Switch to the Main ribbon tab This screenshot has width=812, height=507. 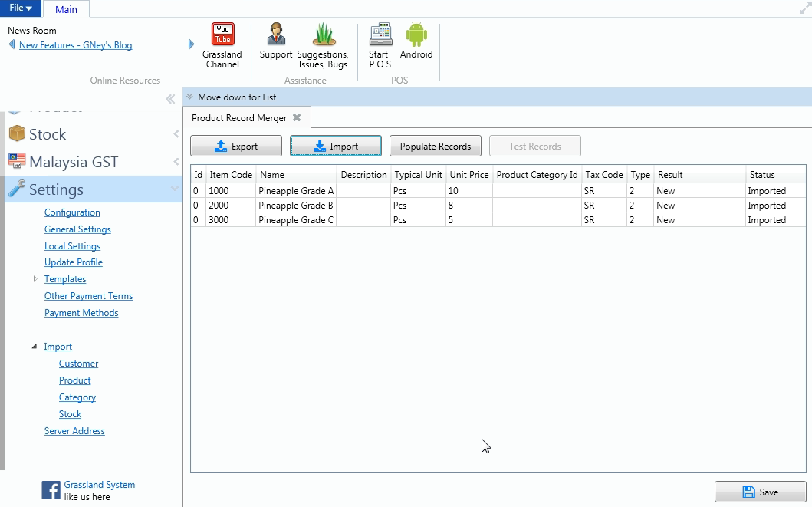tap(66, 9)
